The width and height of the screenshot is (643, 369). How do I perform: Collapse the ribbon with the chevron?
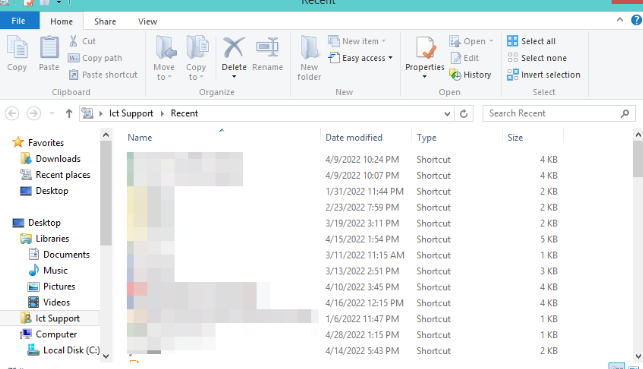click(x=620, y=20)
